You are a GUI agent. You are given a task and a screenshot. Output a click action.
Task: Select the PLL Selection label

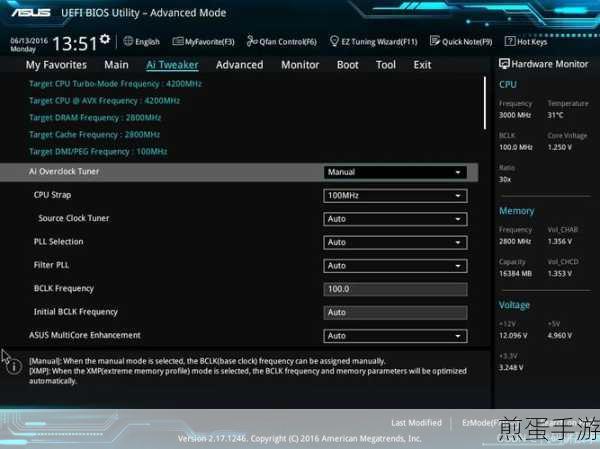click(59, 242)
